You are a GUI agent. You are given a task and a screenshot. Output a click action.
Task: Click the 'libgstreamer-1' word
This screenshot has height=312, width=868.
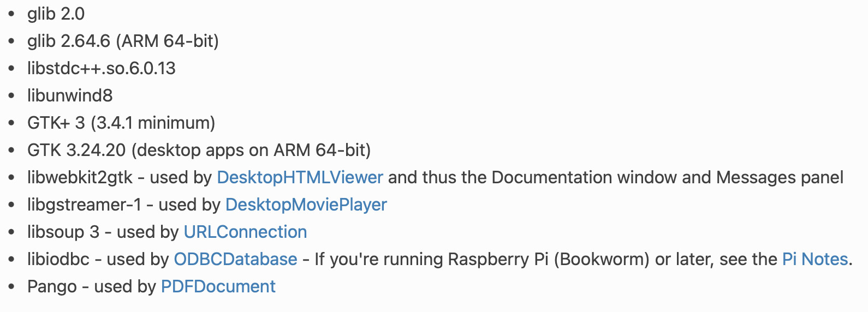coord(84,205)
